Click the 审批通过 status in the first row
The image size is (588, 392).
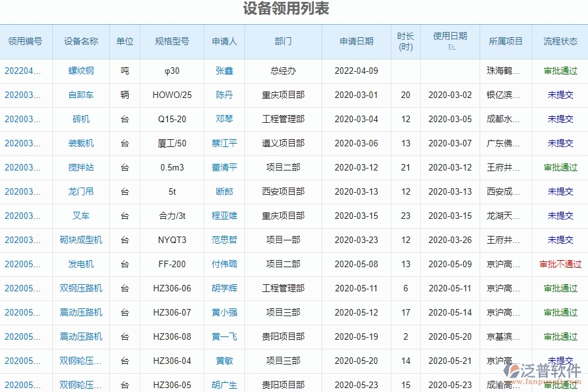pos(560,71)
